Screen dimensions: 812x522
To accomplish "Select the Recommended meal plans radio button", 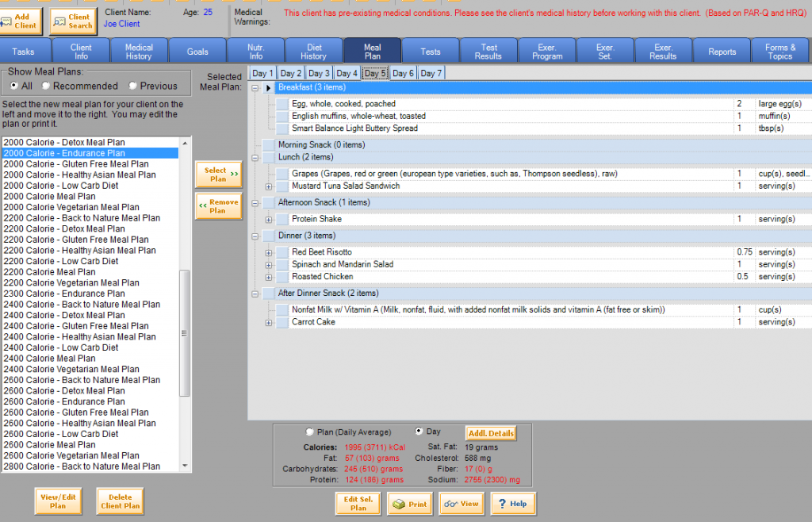I will 47,86.
